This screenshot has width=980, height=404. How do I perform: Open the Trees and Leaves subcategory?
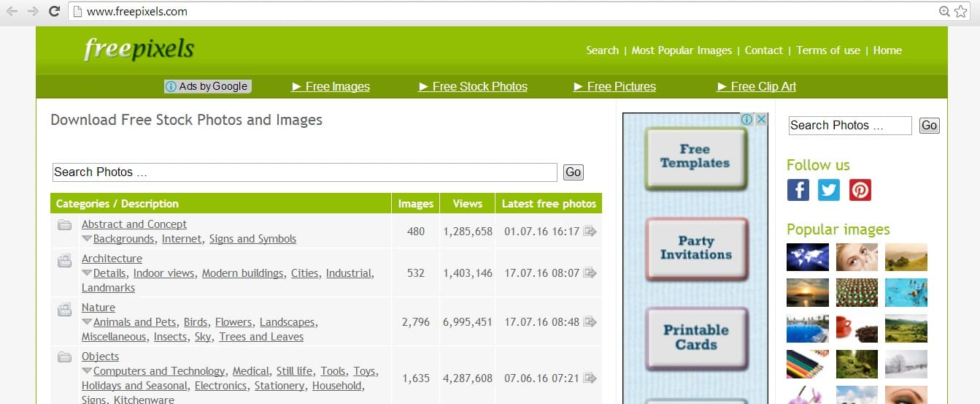pyautogui.click(x=261, y=337)
